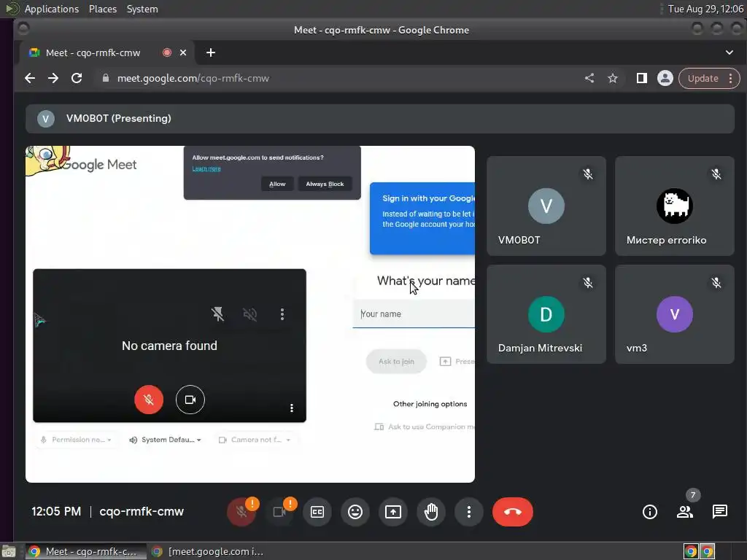Show the participants people panel
Viewport: 747px width, 560px height.
685,512
